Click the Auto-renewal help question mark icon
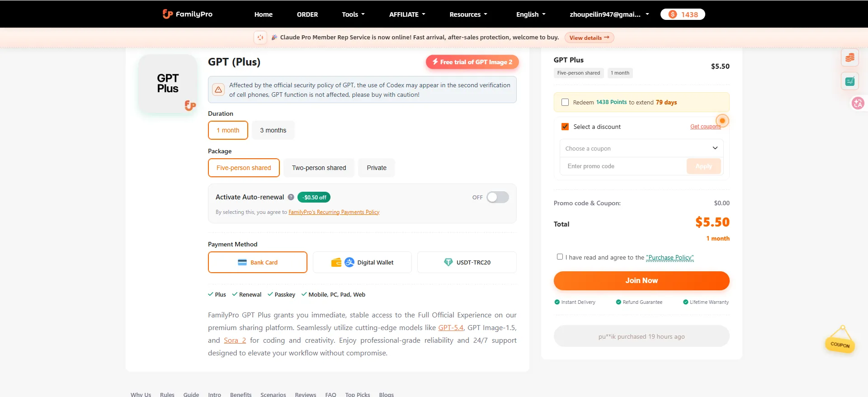The width and height of the screenshot is (868, 397). (x=291, y=197)
